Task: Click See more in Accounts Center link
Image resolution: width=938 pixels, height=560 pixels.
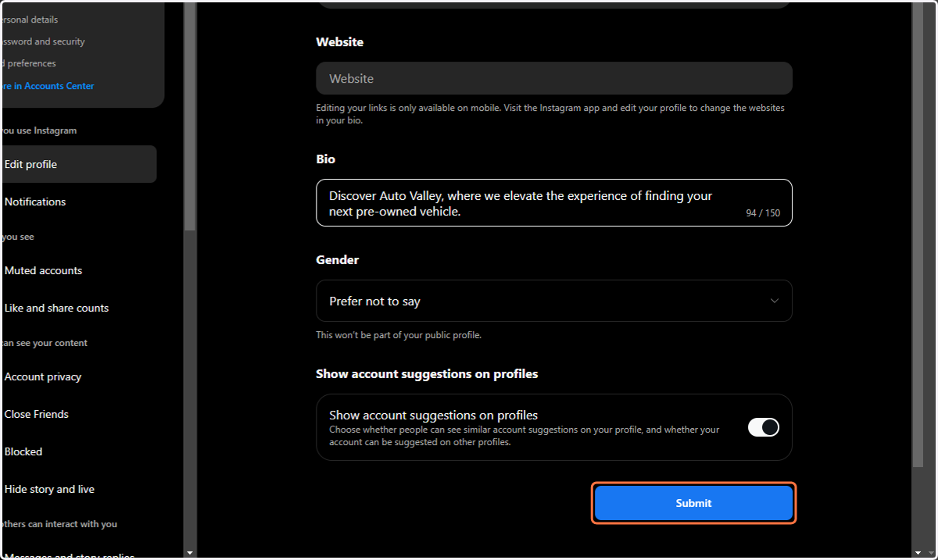Action: tap(47, 86)
